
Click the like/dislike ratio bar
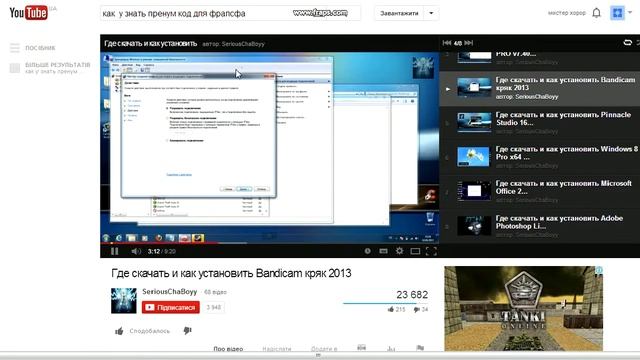386,303
